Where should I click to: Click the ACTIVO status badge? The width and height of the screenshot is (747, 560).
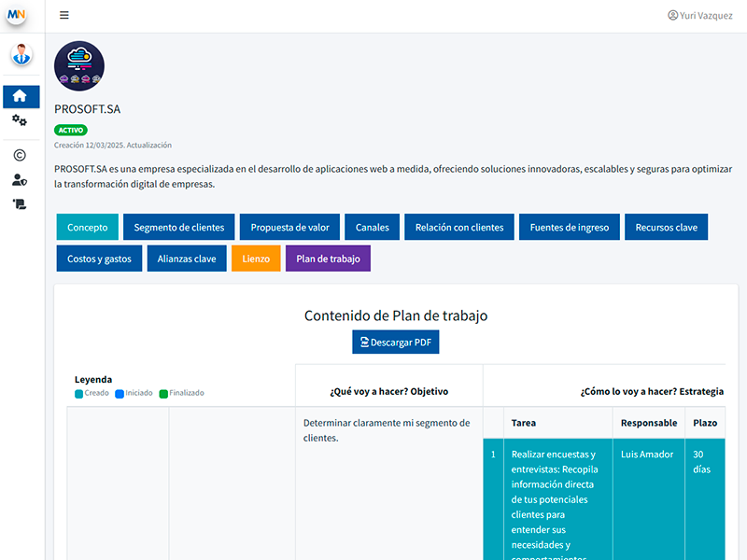tap(71, 131)
